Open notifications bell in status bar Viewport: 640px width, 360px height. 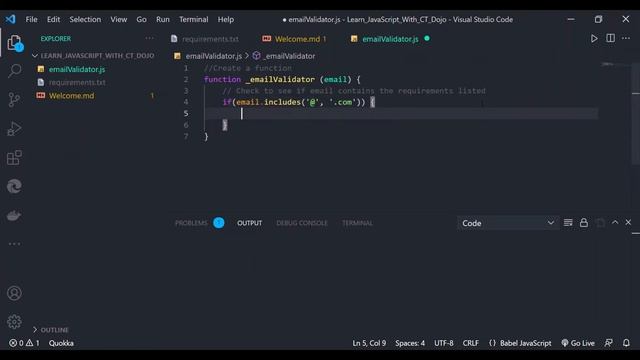[x=626, y=343]
